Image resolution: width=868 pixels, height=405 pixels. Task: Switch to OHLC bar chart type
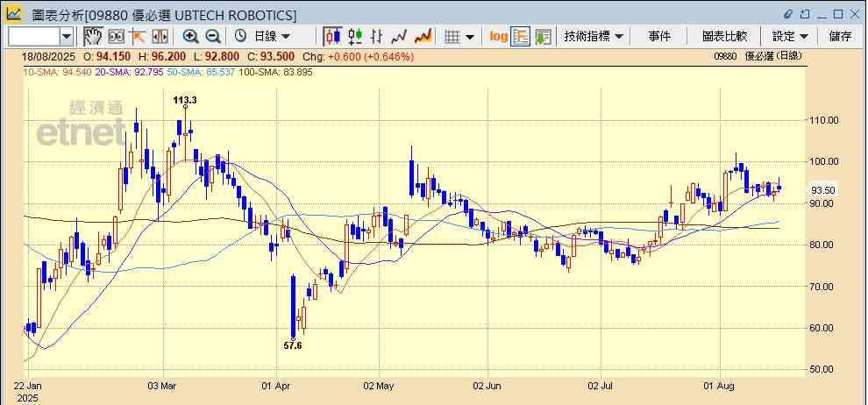tap(377, 37)
